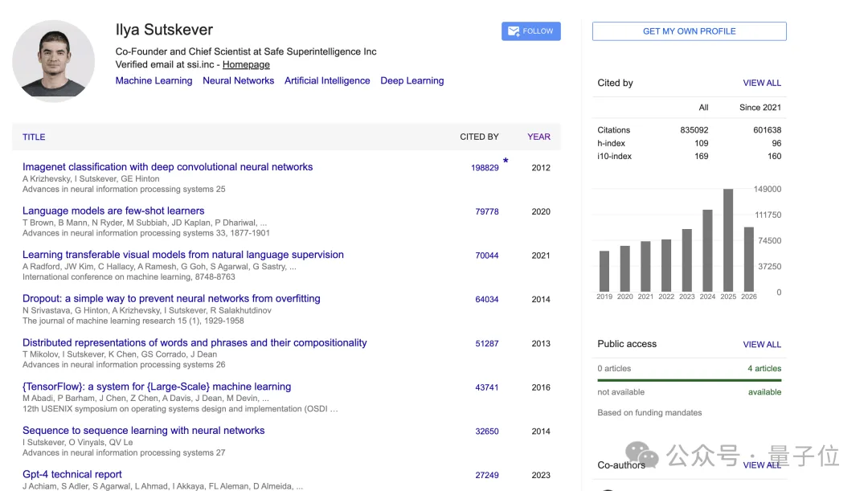Open Dropout overfitting paper

171,298
